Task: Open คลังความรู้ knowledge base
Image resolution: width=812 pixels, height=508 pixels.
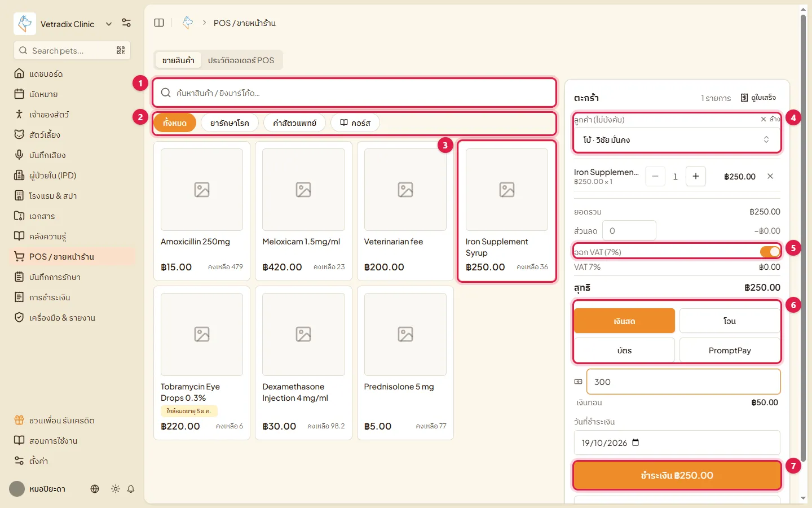Action: 73,237
